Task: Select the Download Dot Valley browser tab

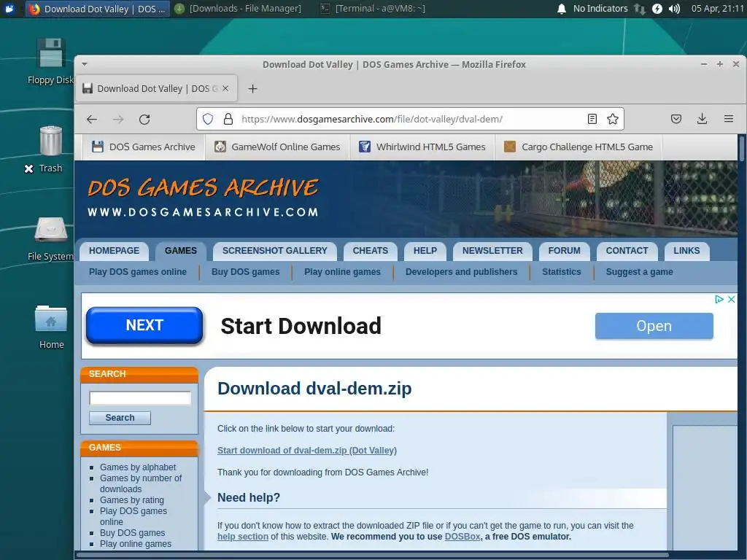Action: coord(156,88)
